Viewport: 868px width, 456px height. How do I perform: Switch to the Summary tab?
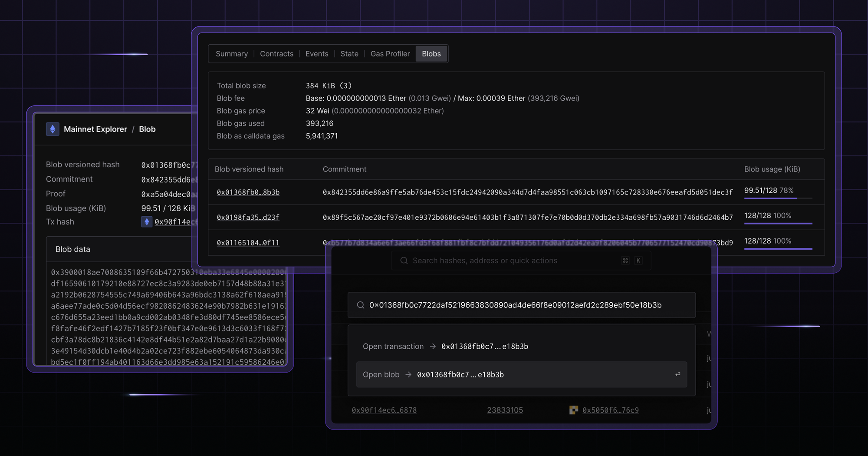pos(232,53)
